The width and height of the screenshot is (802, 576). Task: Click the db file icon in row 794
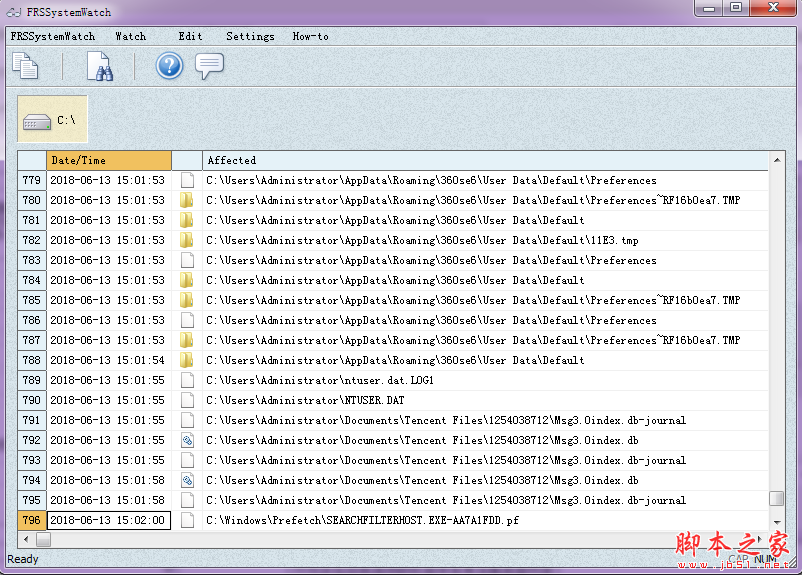coord(186,480)
